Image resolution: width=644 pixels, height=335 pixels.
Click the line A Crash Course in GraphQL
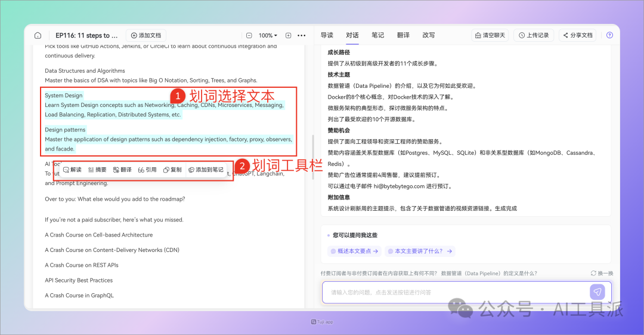[79, 296]
